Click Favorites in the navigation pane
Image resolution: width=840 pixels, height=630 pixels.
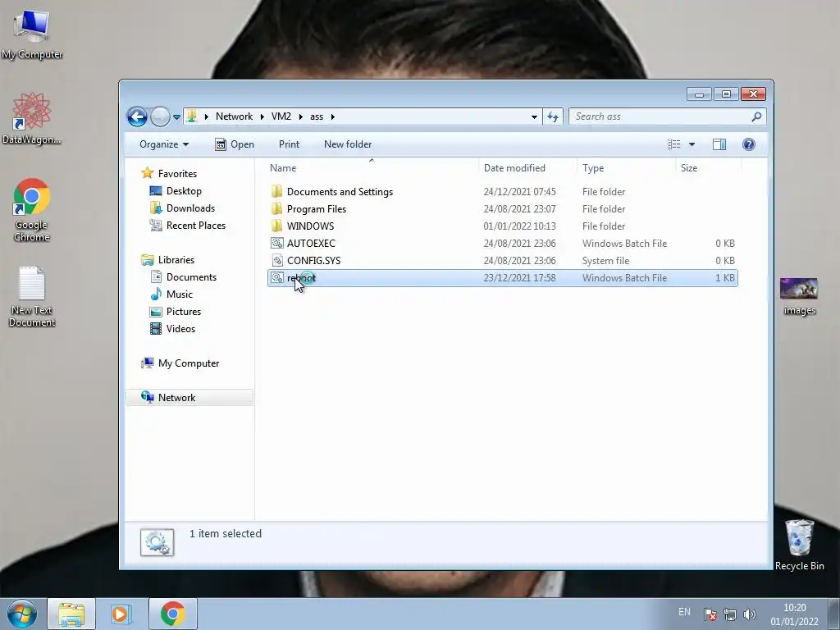pyautogui.click(x=177, y=174)
